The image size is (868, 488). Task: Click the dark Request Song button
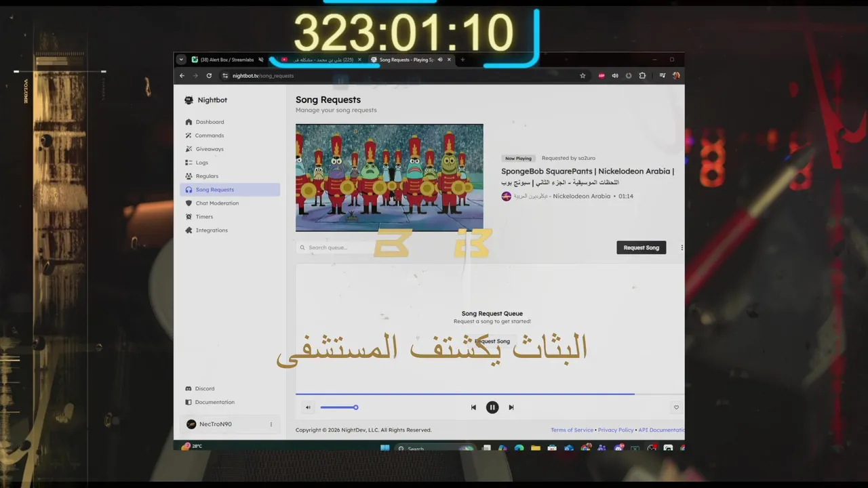[x=642, y=247]
